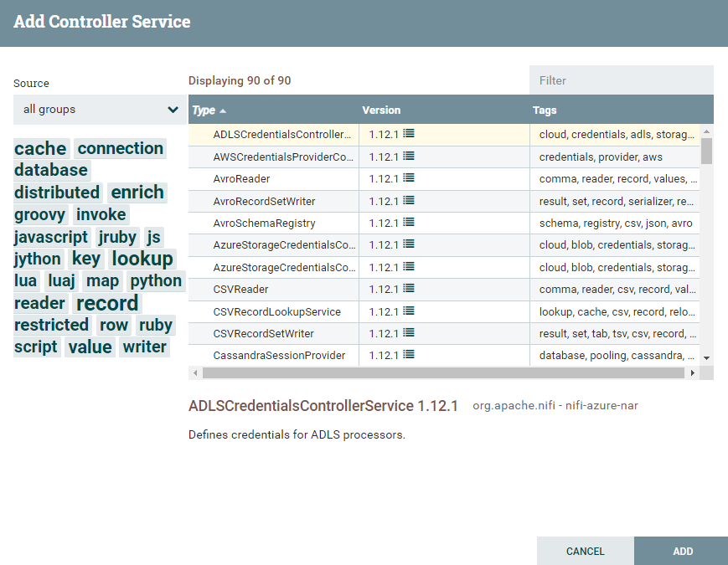Pick the 'record' tag

coord(107,303)
